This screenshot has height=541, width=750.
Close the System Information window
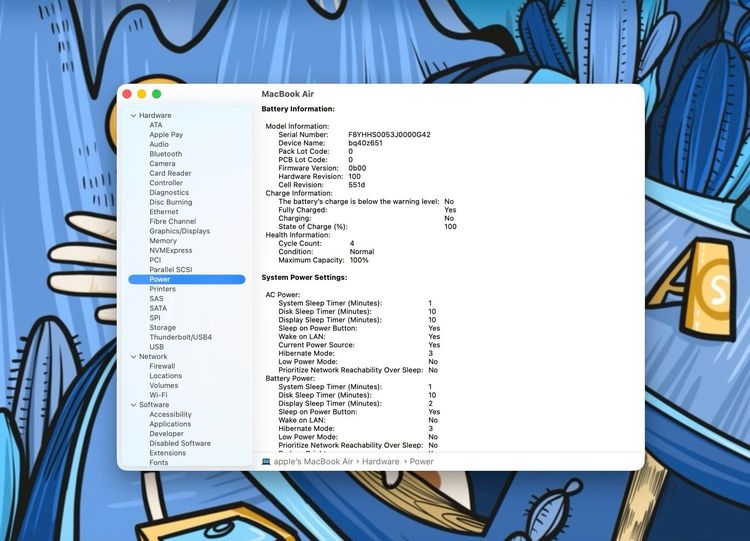pyautogui.click(x=127, y=94)
